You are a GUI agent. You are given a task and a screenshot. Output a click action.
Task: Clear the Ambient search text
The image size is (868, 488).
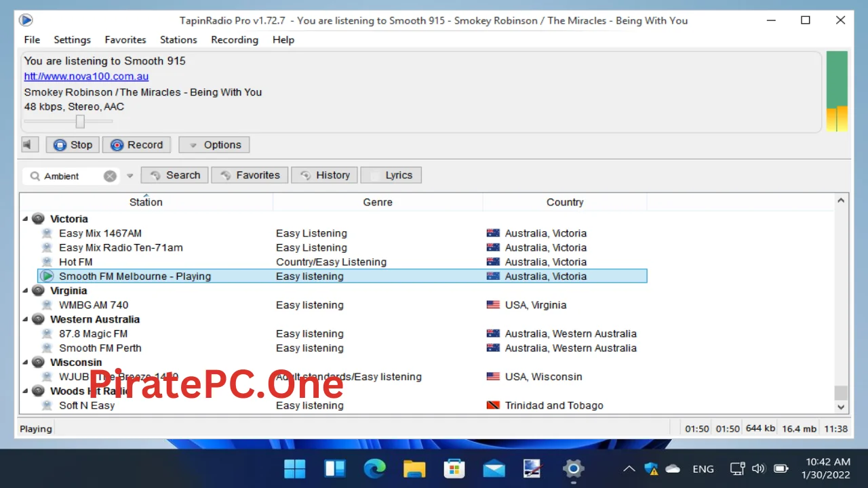click(x=110, y=176)
